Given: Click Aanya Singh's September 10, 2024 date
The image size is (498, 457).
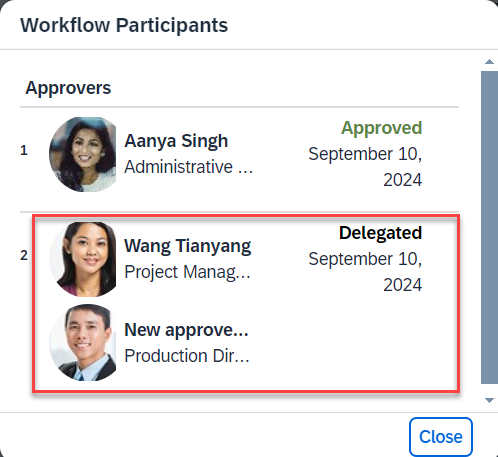Looking at the screenshot, I should [x=365, y=167].
